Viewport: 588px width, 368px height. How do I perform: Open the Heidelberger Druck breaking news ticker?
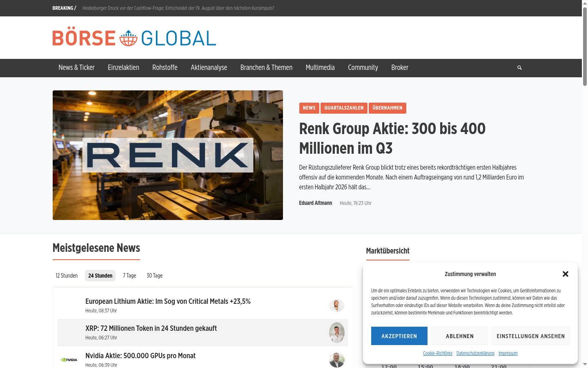178,8
